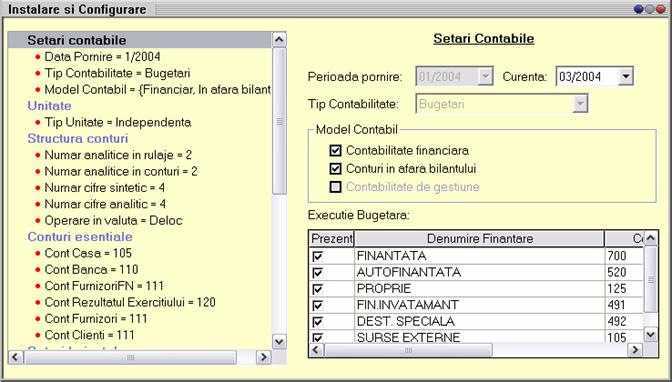Click the Prezent column header
The width and height of the screenshot is (672, 382).
pyautogui.click(x=332, y=238)
